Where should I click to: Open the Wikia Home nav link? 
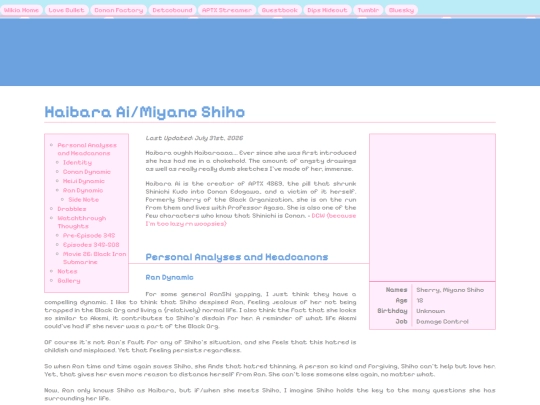(x=21, y=10)
